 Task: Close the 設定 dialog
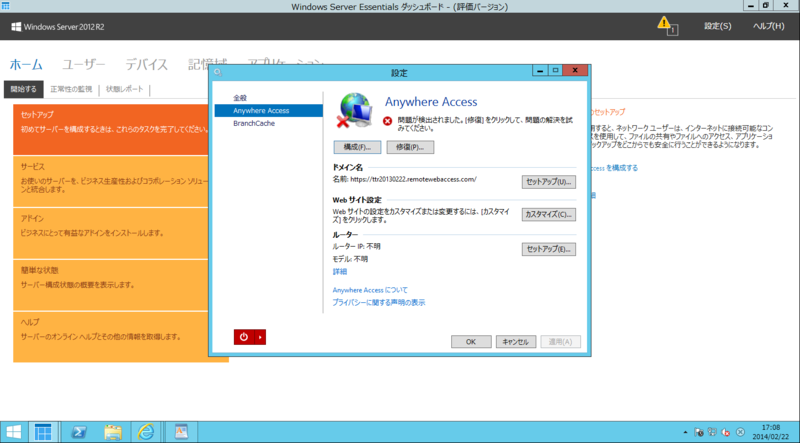click(575, 70)
